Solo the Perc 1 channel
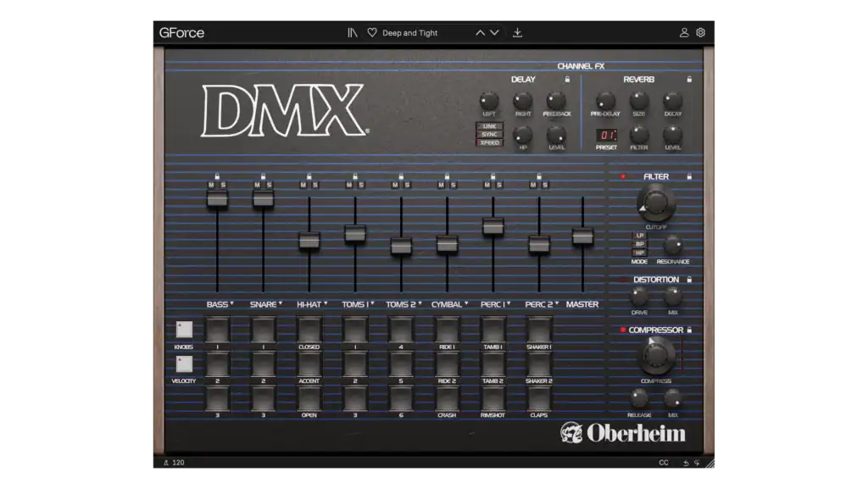868x489 pixels. (498, 185)
